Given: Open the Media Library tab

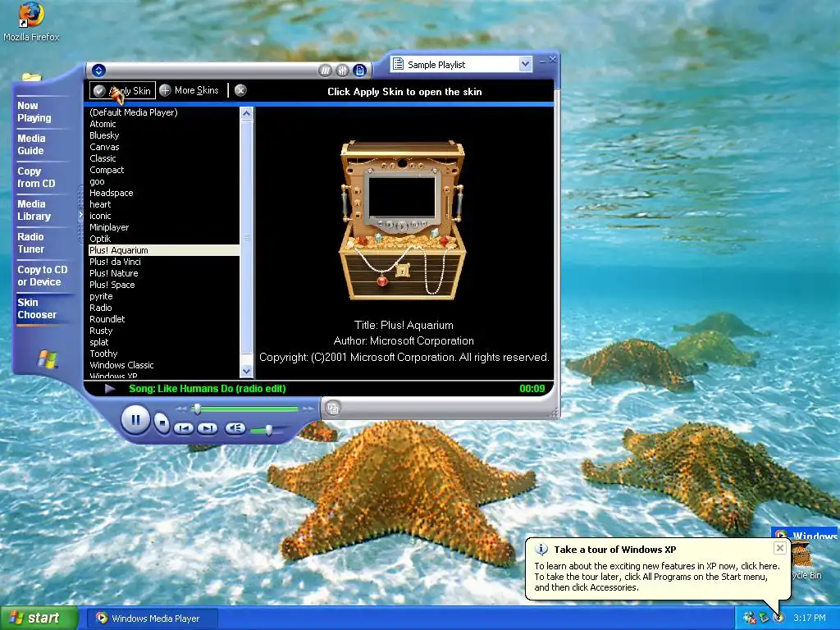Looking at the screenshot, I should click(34, 210).
